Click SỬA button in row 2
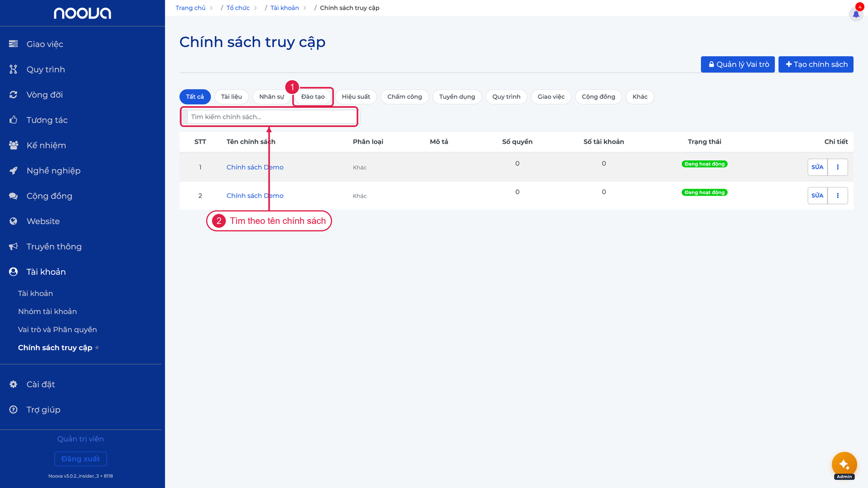The image size is (868, 488). click(818, 195)
